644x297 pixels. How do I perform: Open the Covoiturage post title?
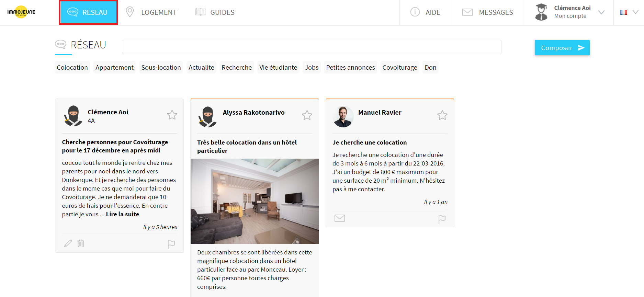coord(115,146)
